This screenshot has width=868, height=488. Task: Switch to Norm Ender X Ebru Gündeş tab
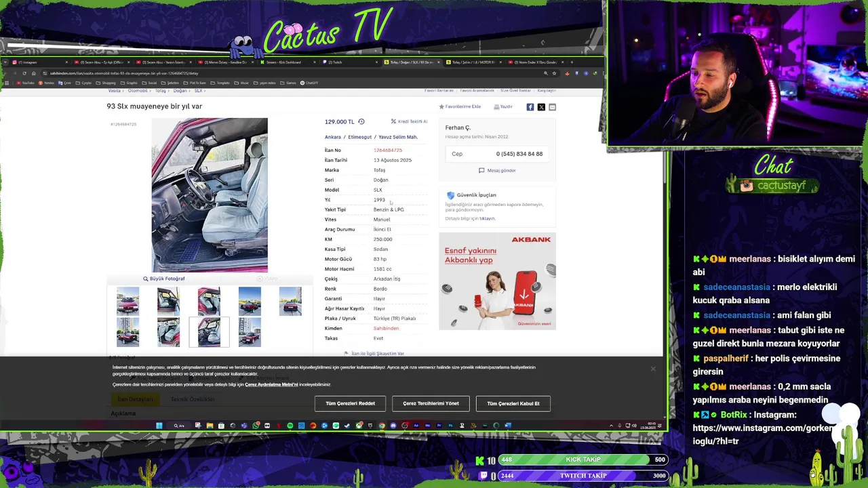(x=536, y=62)
